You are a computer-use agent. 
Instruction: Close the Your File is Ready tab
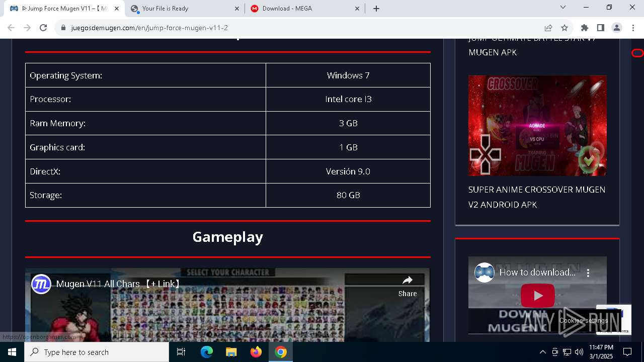point(237,9)
